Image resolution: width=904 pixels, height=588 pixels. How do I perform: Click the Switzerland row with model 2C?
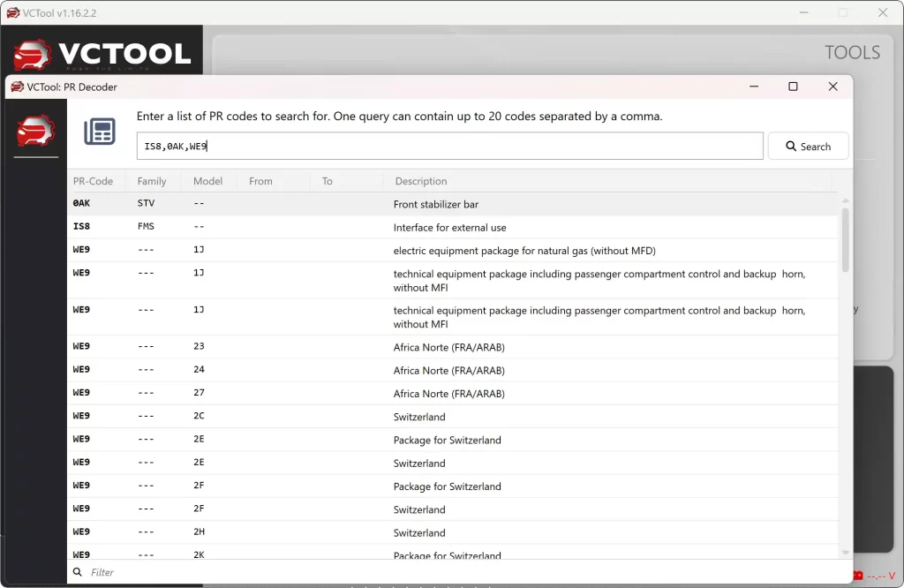(453, 416)
